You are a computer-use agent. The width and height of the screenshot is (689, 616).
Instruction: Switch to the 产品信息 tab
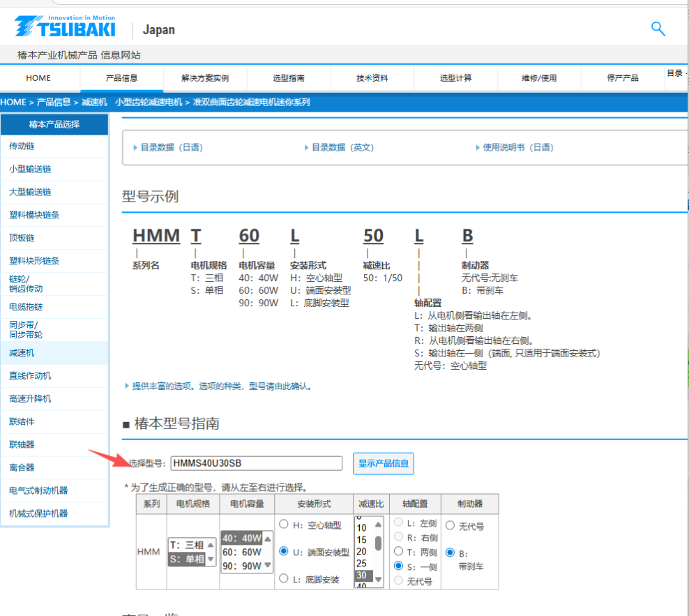(x=121, y=78)
